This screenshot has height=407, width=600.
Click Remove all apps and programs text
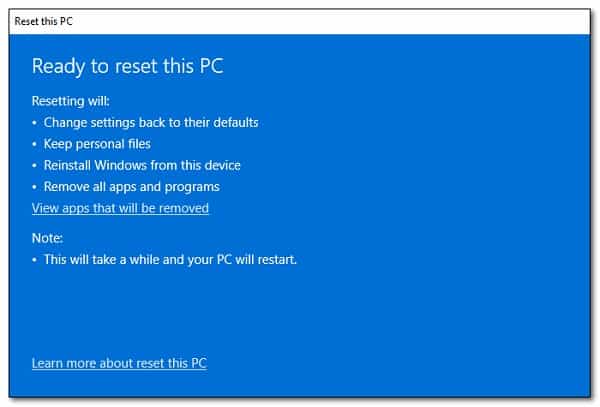pyautogui.click(x=131, y=186)
